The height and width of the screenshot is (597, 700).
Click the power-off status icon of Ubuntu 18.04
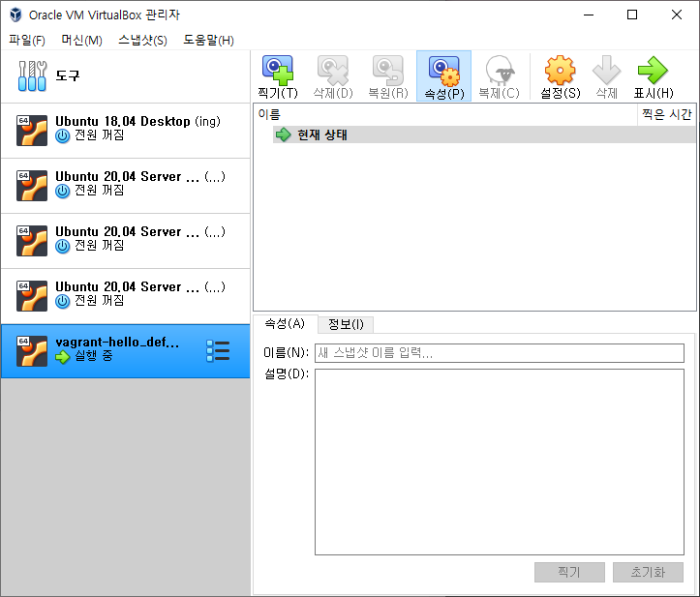tap(63, 135)
